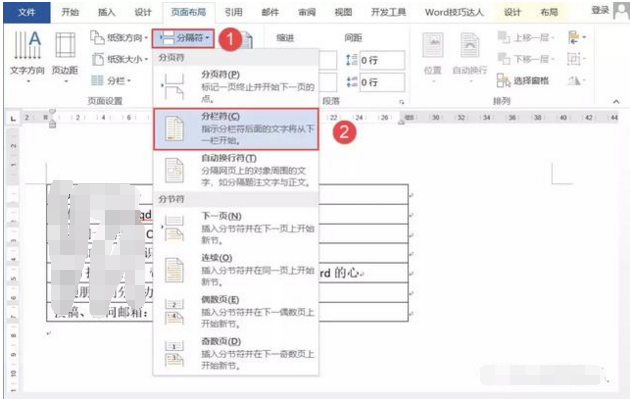Choose 连续(O) continuous section break

tap(236, 270)
